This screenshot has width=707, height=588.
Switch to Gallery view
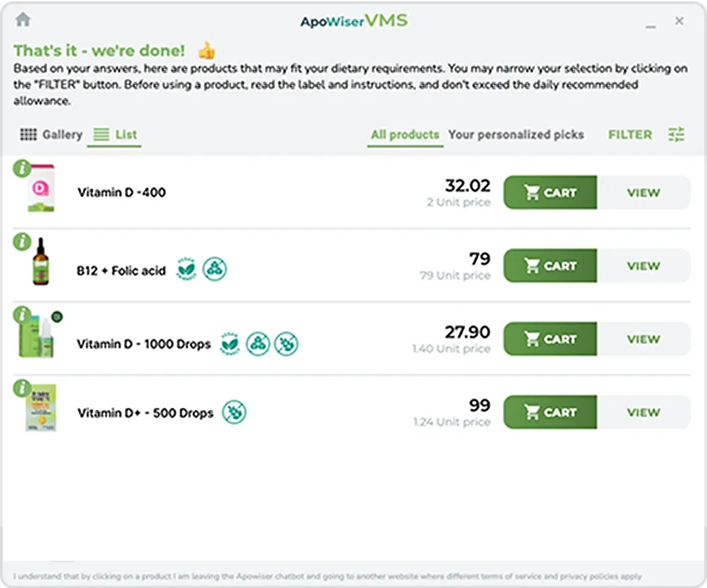pyautogui.click(x=52, y=135)
